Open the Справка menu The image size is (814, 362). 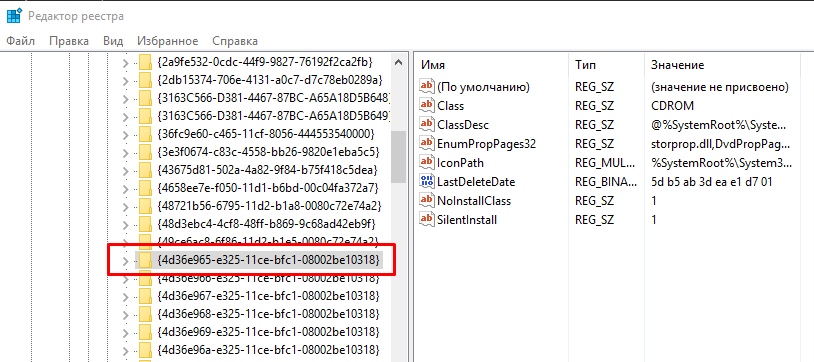(x=235, y=41)
